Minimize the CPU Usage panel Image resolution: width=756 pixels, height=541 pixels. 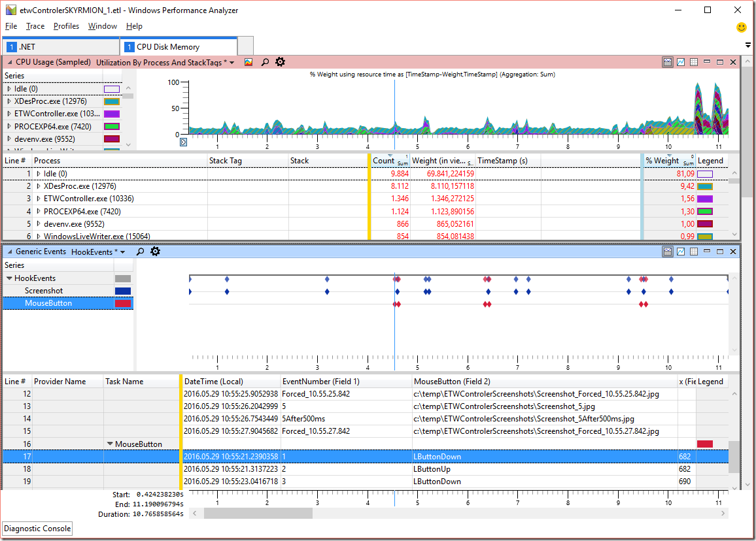point(707,61)
